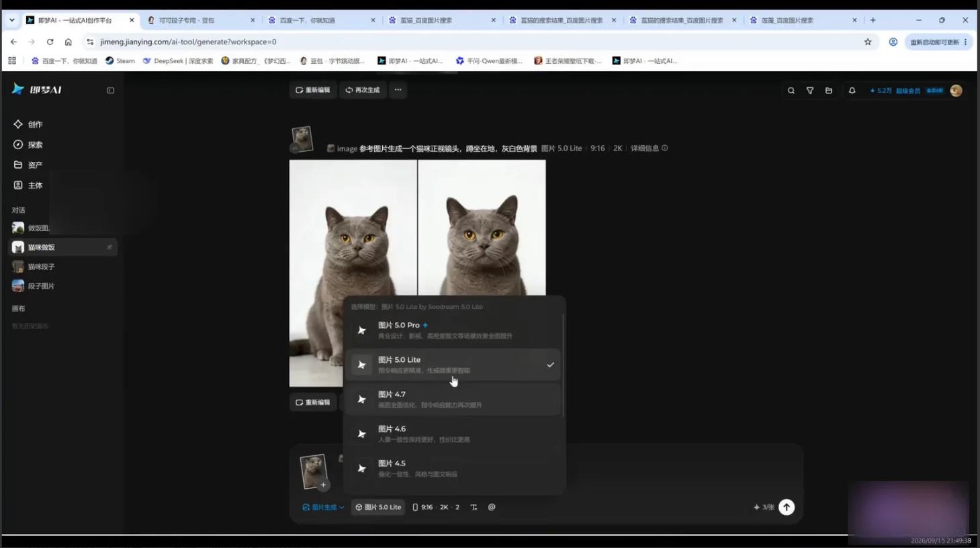Open the 猫咪段子 conversation
Image resolution: width=980 pixels, height=548 pixels.
coord(63,267)
